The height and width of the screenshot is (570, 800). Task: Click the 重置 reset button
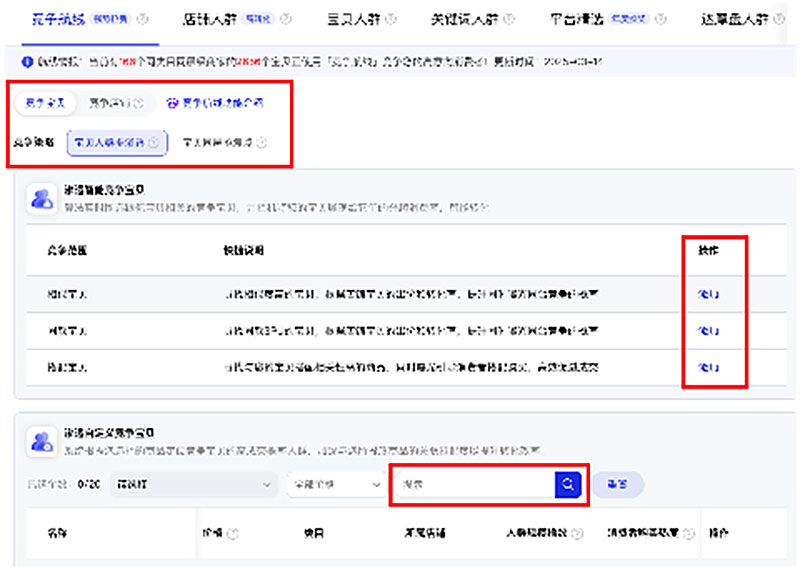pos(617,484)
